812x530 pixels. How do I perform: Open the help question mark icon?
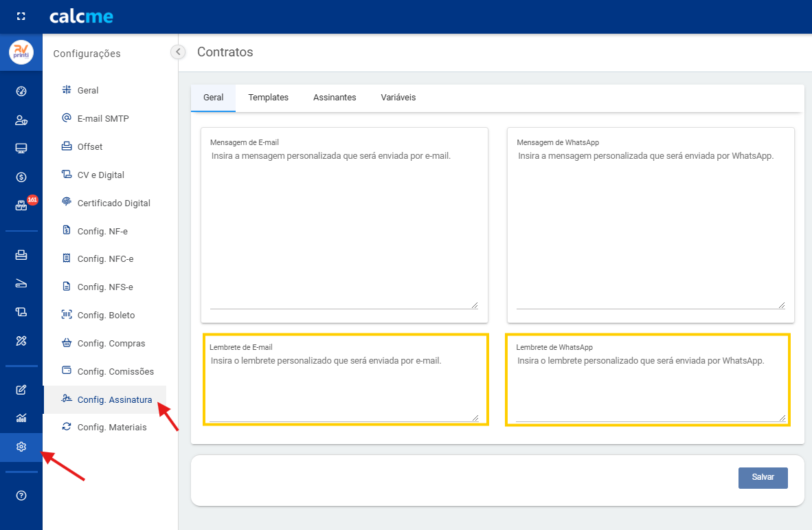coord(21,496)
